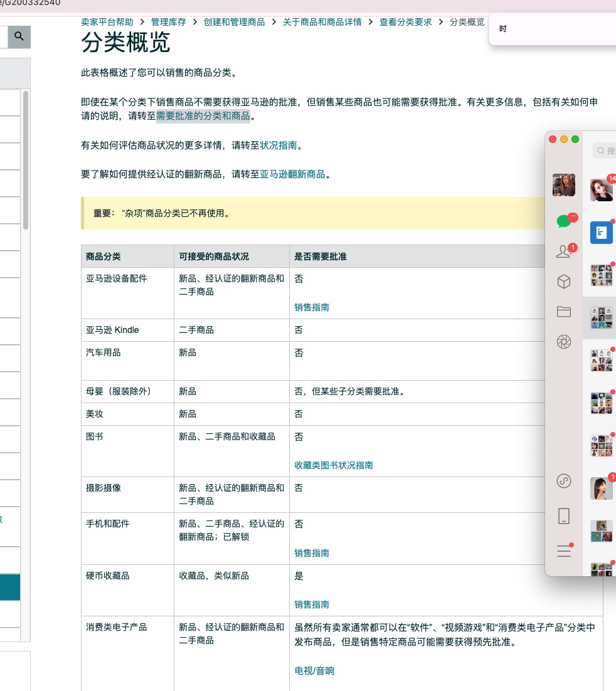This screenshot has width=616, height=691.
Task: Click the 否，但某些子分类需要批准 cell
Action: click(x=417, y=391)
